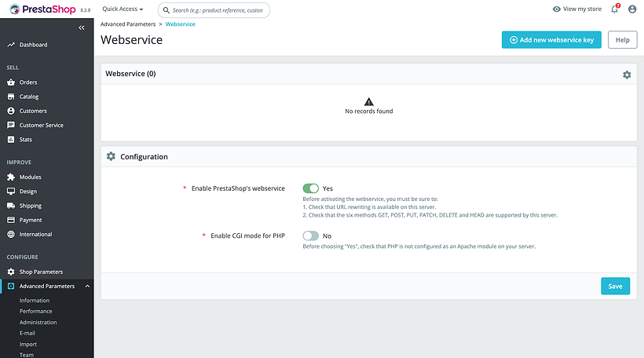Click the Advanced Parameters icon
This screenshot has height=358, width=644.
point(11,286)
